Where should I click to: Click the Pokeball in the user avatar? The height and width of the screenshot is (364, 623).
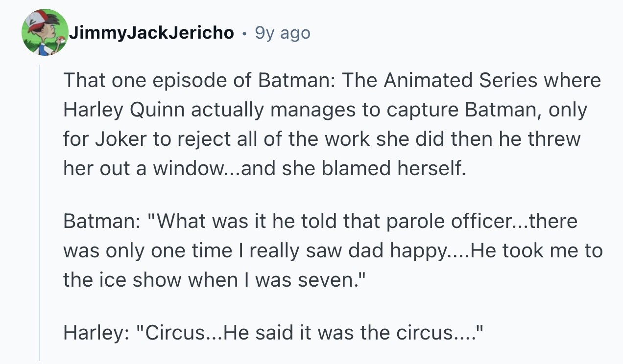point(62,41)
